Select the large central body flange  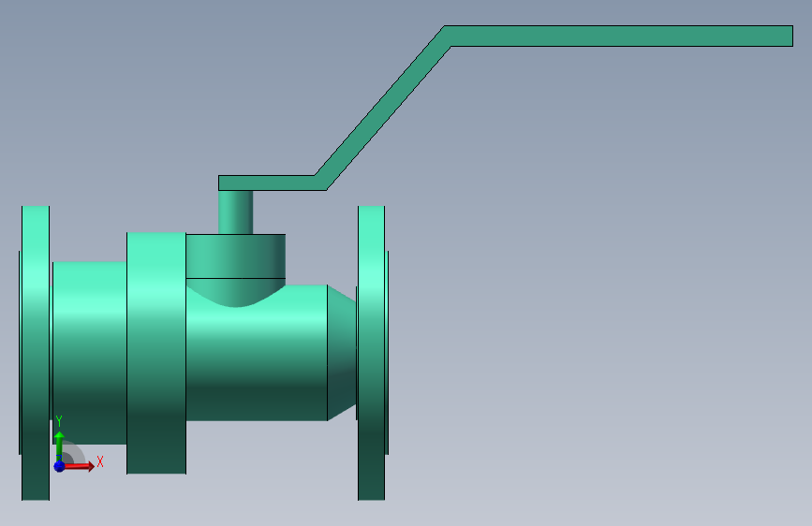pyautogui.click(x=156, y=353)
